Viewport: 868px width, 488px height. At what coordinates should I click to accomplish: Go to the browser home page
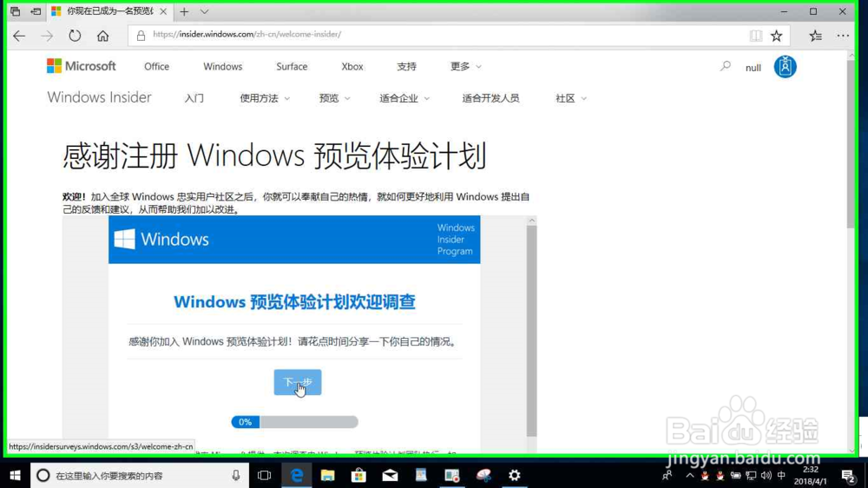coord(103,36)
